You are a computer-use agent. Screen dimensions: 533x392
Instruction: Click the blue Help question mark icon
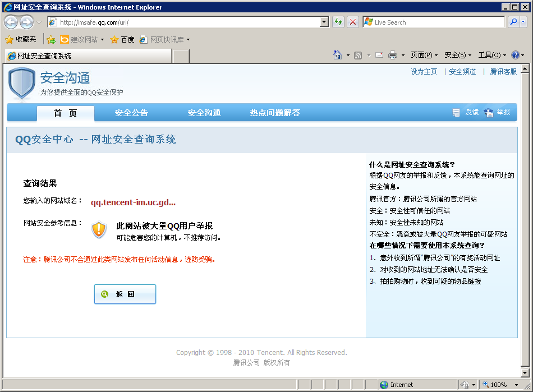(x=515, y=55)
